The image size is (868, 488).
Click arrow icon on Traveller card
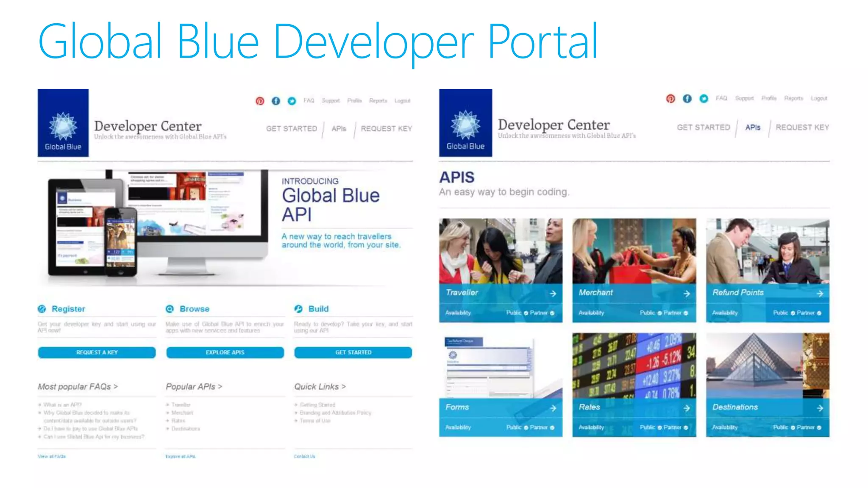pyautogui.click(x=553, y=293)
